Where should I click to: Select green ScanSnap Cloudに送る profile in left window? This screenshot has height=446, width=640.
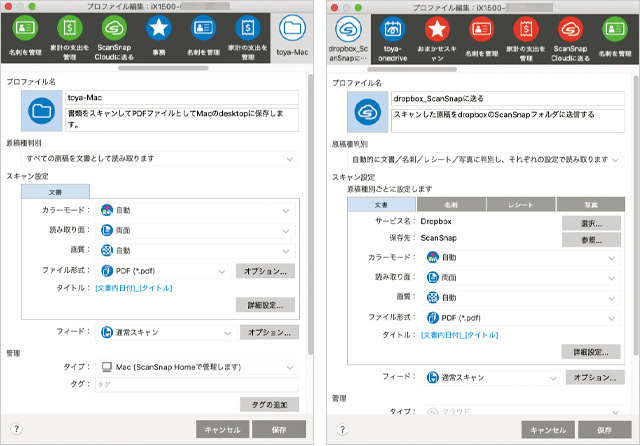point(114,28)
